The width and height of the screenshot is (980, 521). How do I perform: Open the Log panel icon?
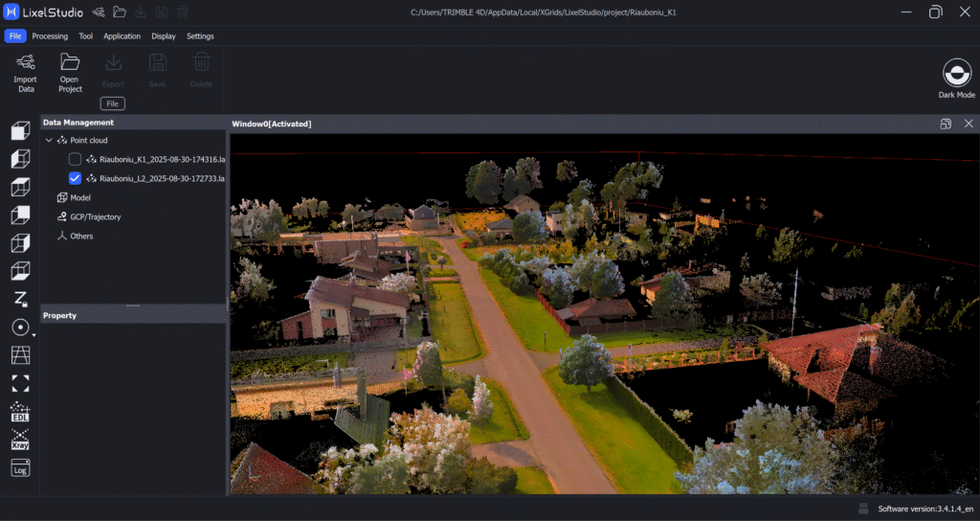click(x=20, y=468)
